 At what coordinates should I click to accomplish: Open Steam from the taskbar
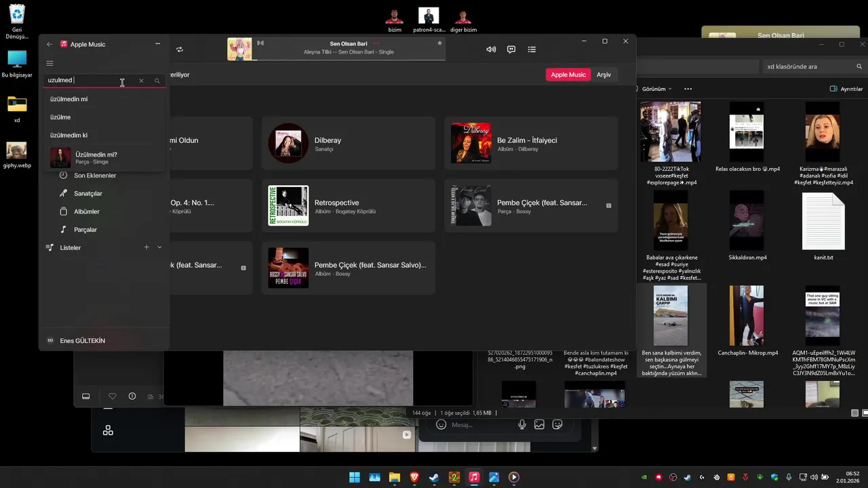click(434, 477)
